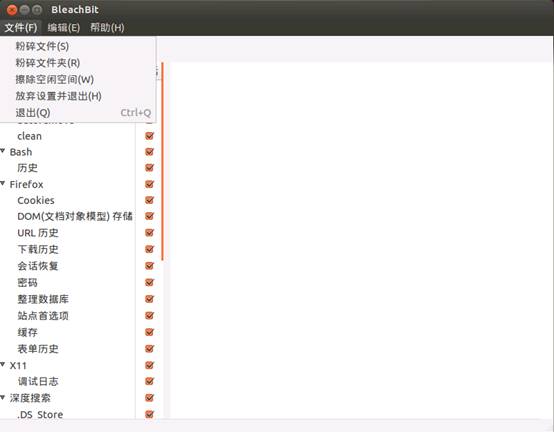Uncheck the 缓存 checkbox
This screenshot has width=554, height=432.
[149, 332]
